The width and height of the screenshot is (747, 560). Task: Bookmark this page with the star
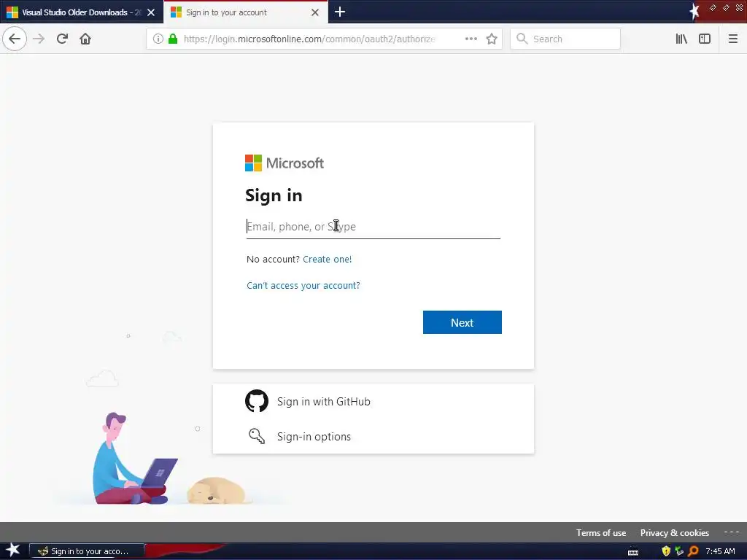pos(492,39)
